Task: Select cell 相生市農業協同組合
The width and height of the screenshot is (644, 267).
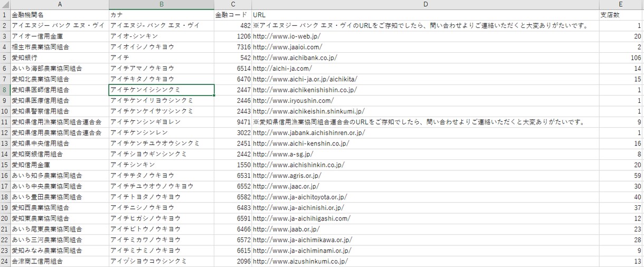Action: pyautogui.click(x=60, y=47)
